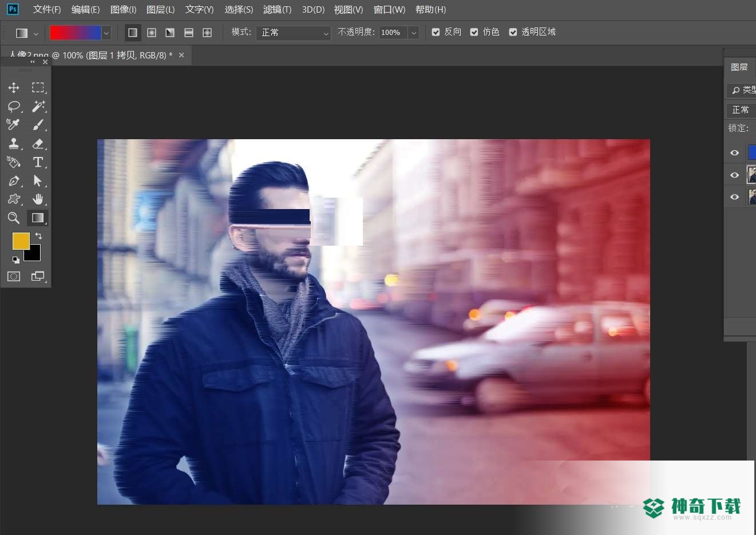Select the Eyedropper tool
756x535 pixels.
[x=14, y=125]
